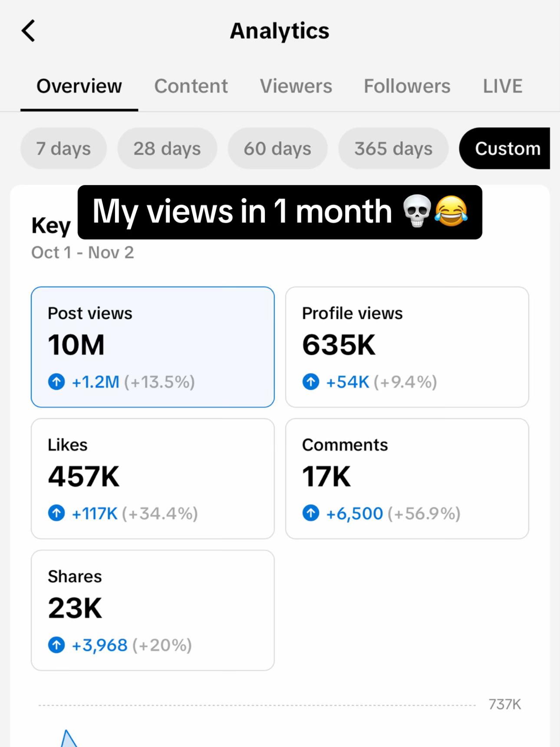This screenshot has height=747, width=560.
Task: Open the LIVE analytics tab
Action: tap(503, 86)
